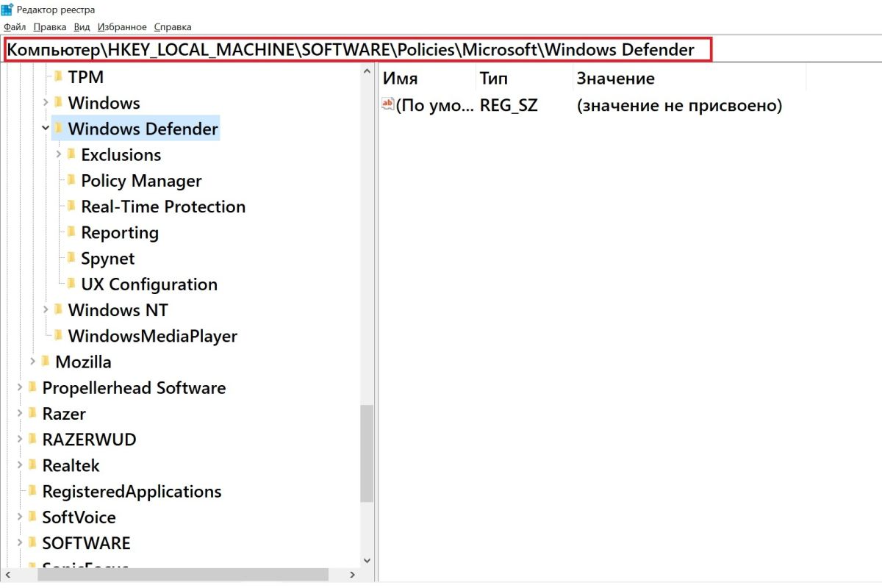
Task: Collapse the Windows Defender key
Action: click(x=46, y=129)
